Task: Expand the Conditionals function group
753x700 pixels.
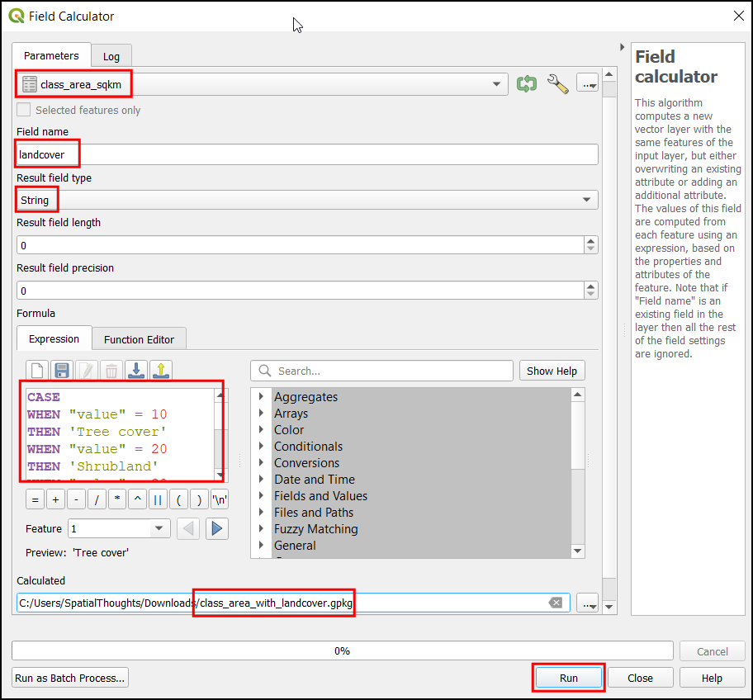Action: [262, 446]
